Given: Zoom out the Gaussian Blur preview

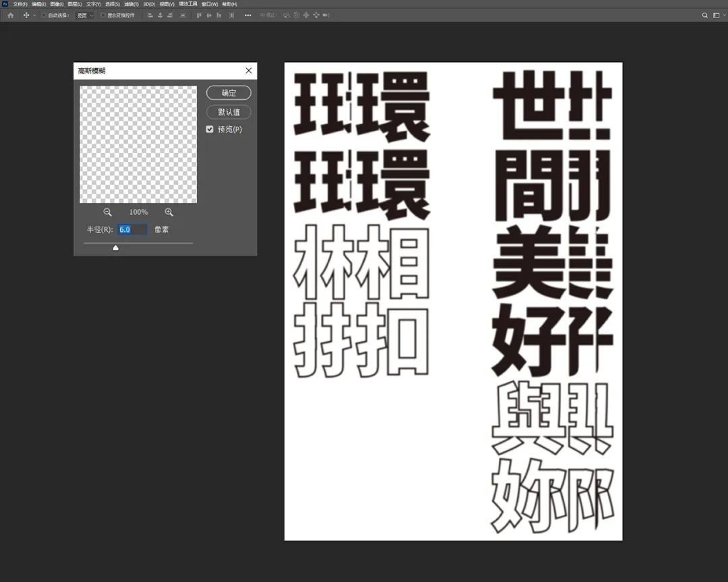Looking at the screenshot, I should pyautogui.click(x=107, y=212).
